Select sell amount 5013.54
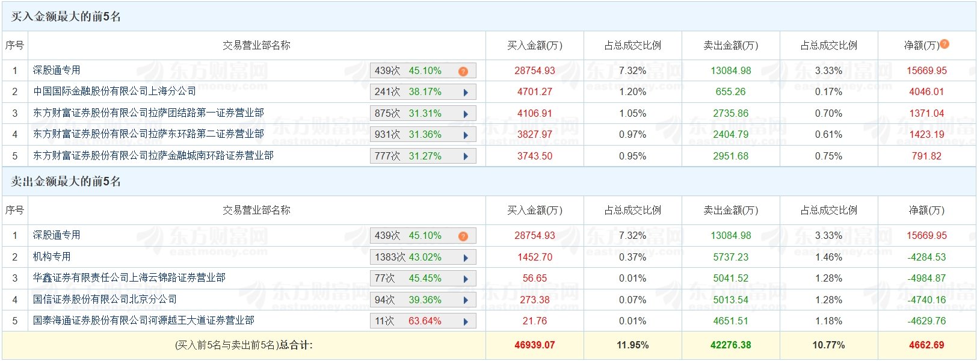 (731, 300)
